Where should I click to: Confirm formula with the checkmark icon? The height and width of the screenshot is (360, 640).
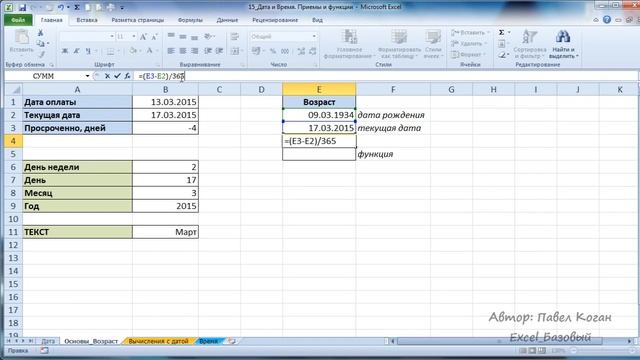[x=118, y=76]
